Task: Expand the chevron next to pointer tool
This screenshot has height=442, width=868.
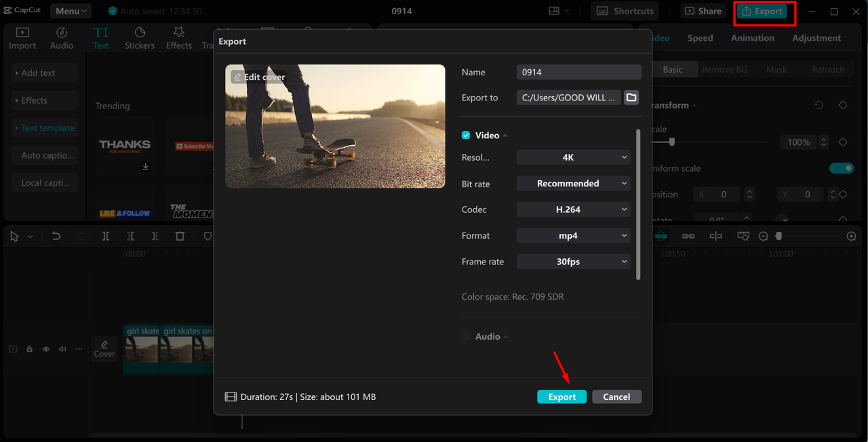Action: [30, 237]
